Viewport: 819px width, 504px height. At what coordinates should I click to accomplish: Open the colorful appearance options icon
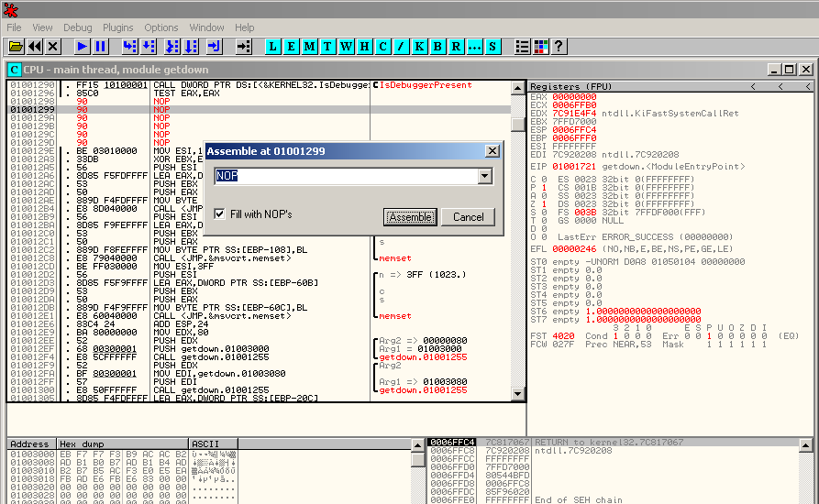540,46
